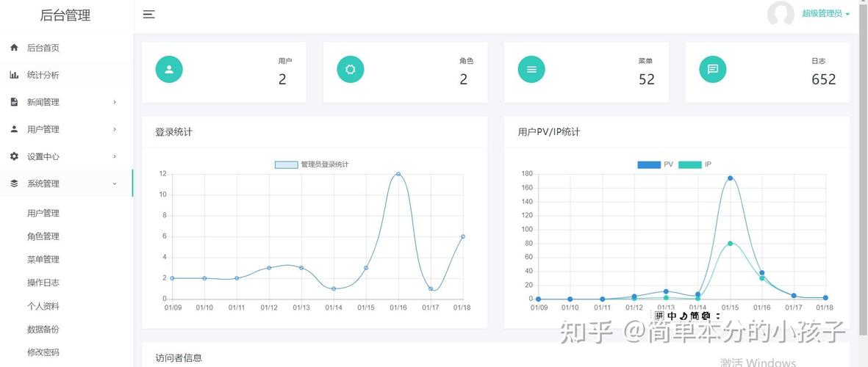Open the 数据备份 submenu item
This screenshot has height=367, width=868.
pos(43,330)
